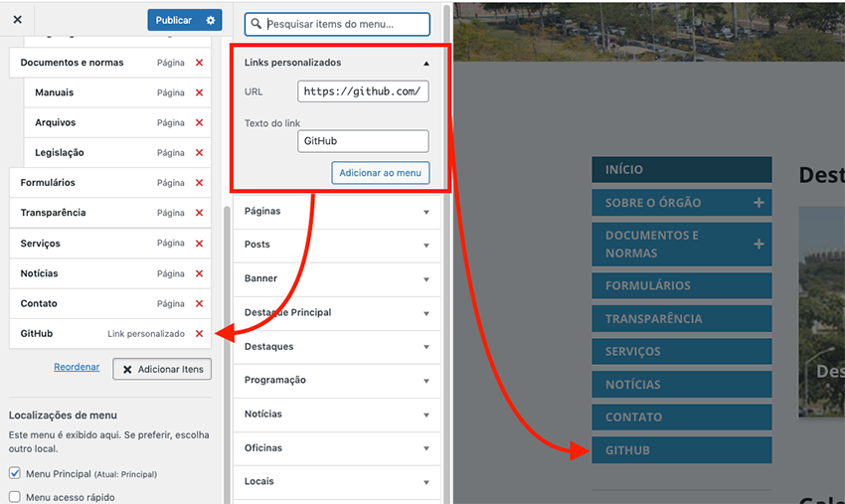The image size is (845, 504).
Task: Remove the Arquivos menu item
Action: pos(200,123)
